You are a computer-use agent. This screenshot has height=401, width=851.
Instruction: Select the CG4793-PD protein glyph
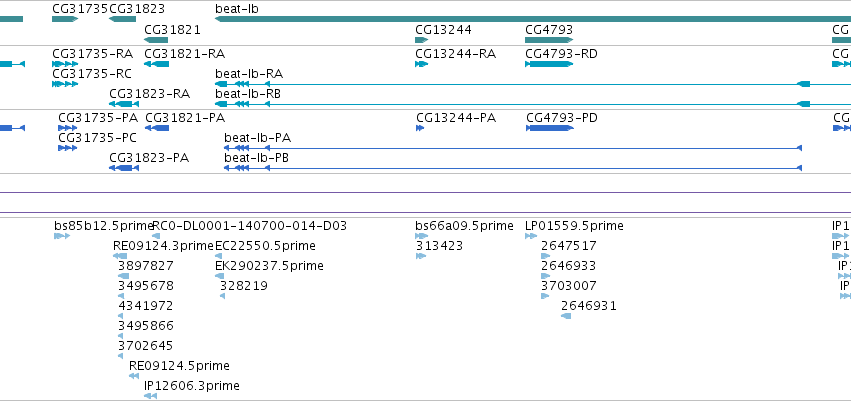click(550, 128)
